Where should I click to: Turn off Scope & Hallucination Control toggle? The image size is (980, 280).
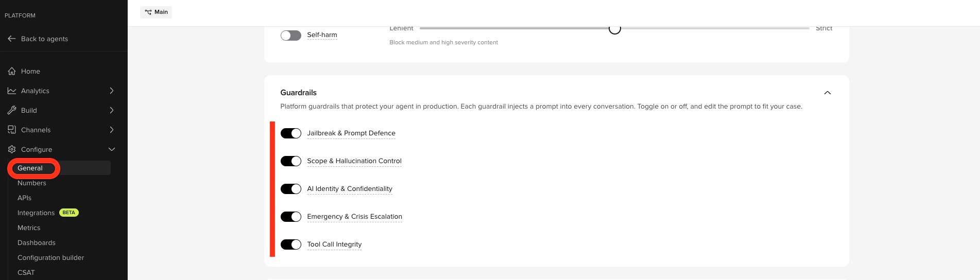(x=291, y=161)
